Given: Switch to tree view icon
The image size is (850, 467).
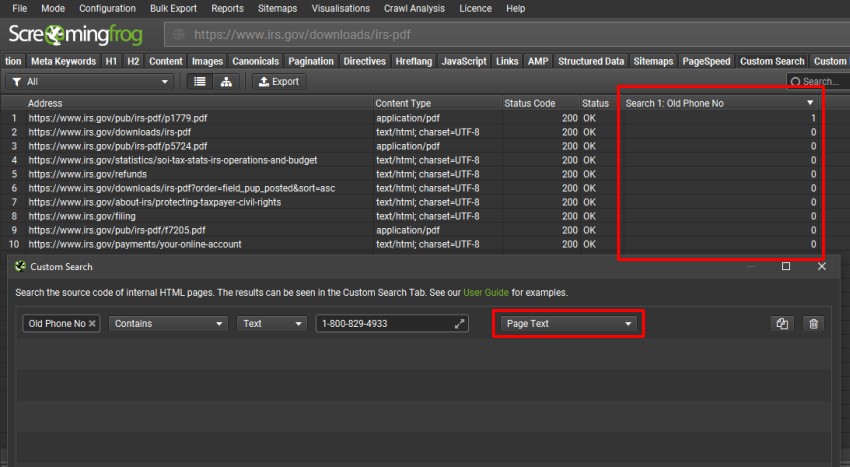Looking at the screenshot, I should (226, 81).
